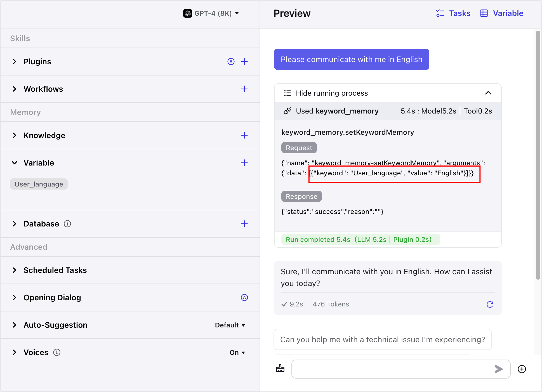Screen dimensions: 542x392
Task: Expand the Auto-Suggestion section
Action: (15, 325)
